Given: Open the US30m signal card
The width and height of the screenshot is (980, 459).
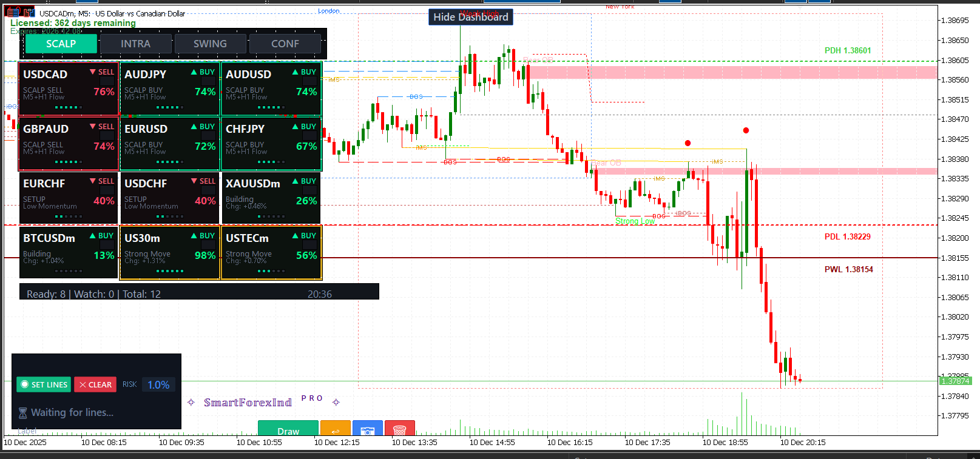Looking at the screenshot, I should [169, 252].
